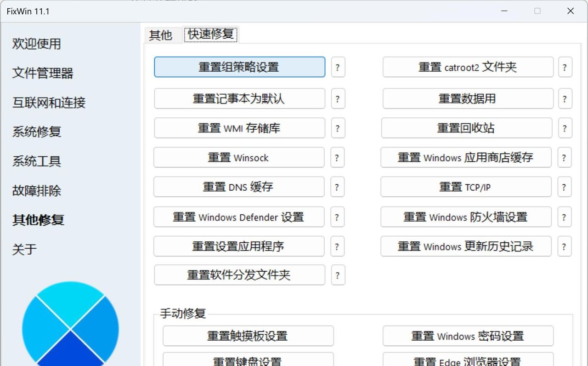Open help for 重置 catroot2 文件夹
Screen dimensions: 588x366
tap(565, 67)
